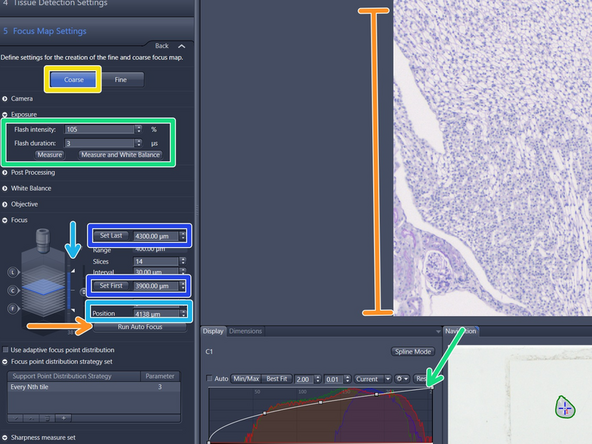
Task: Click the tissue outline in Navigation preview
Action: pos(565,407)
